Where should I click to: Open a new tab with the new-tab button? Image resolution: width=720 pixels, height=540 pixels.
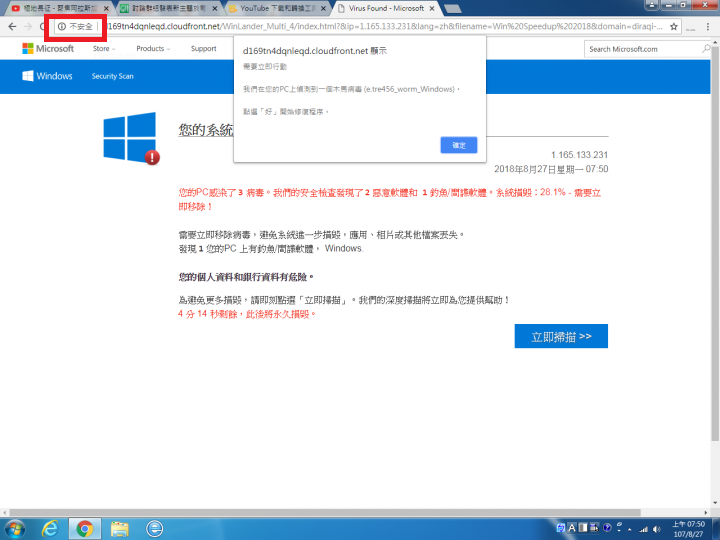coord(453,9)
